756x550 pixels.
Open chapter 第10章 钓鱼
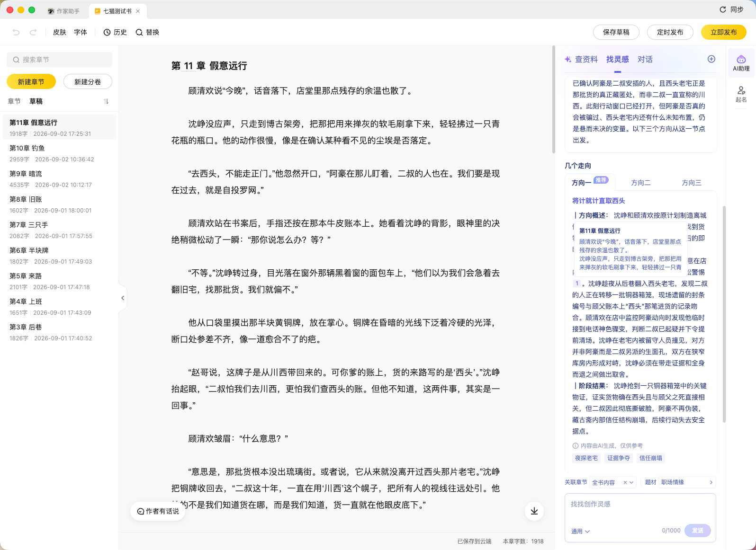(60, 153)
